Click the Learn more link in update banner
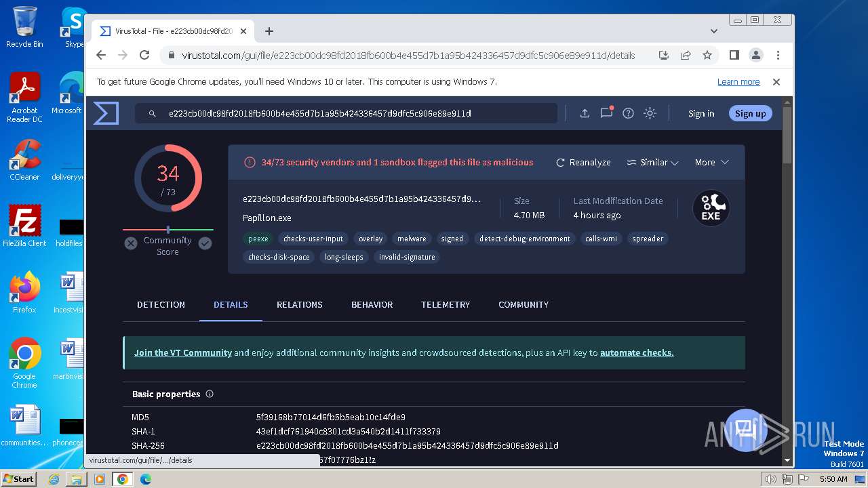Viewport: 868px width, 488px height. [x=738, y=82]
